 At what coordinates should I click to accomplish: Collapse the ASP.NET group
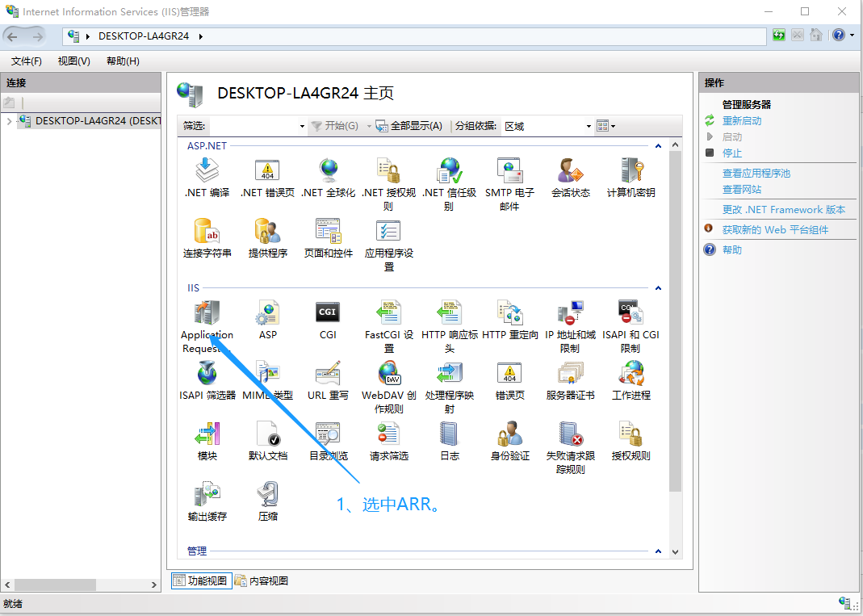point(658,146)
